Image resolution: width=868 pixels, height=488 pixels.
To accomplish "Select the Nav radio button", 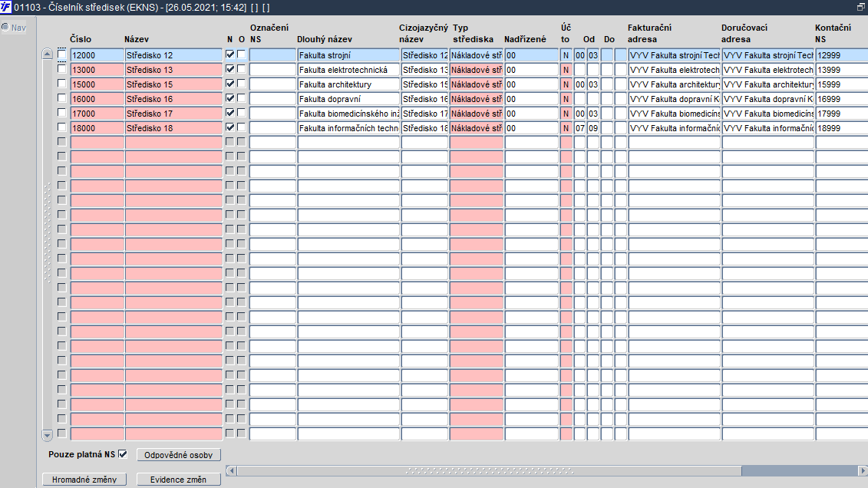I will tap(5, 27).
